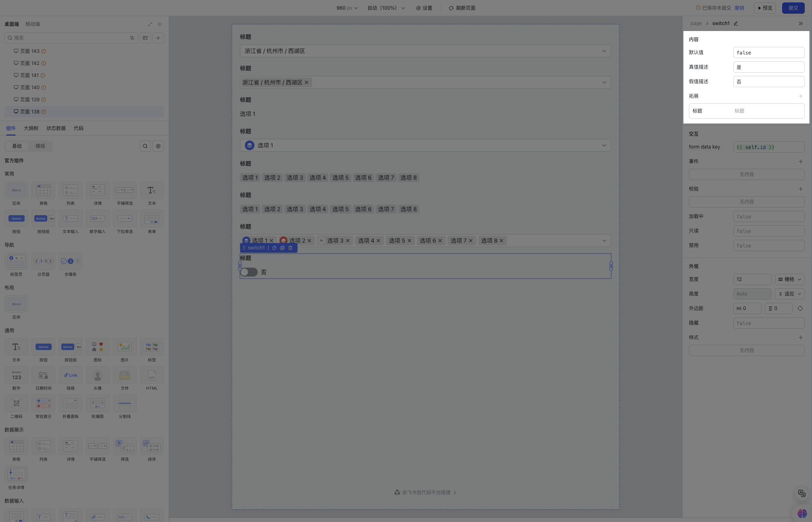Select the 二维码 component icon
The image size is (812, 522).
coord(17,403)
